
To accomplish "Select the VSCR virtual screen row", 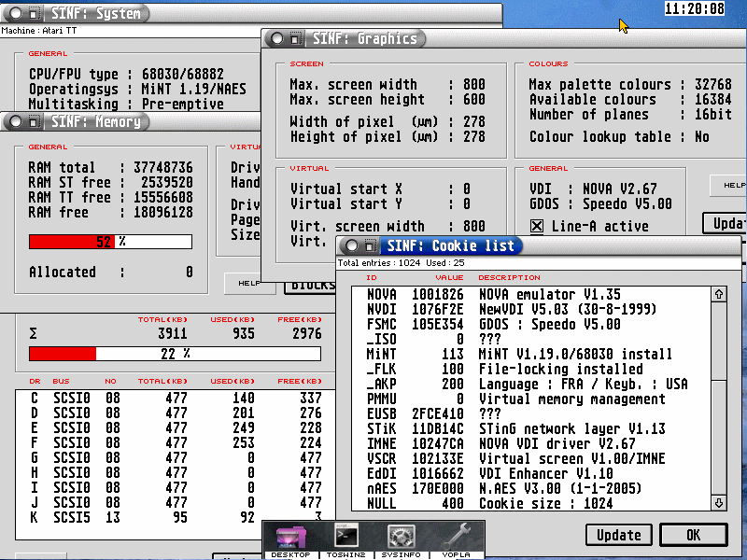I will click(x=531, y=458).
